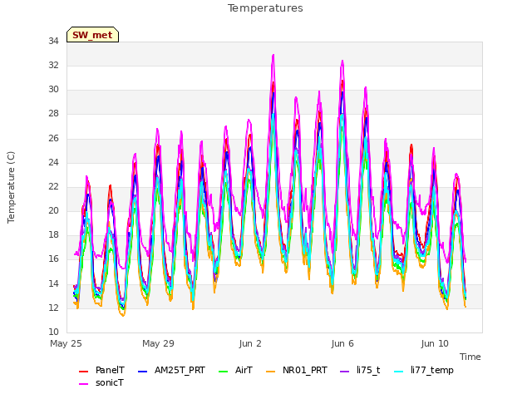Click the 12 y-axis tick label
The width and height of the screenshot is (532, 399).
pos(53,308)
